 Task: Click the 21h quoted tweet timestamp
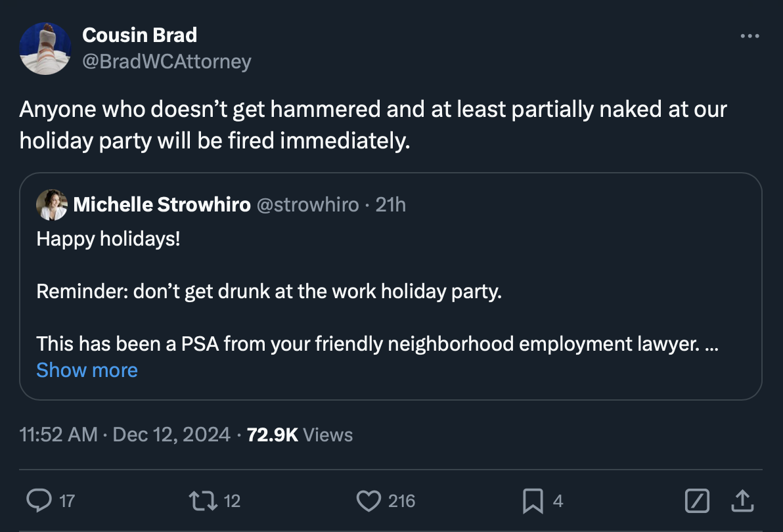pyautogui.click(x=391, y=205)
